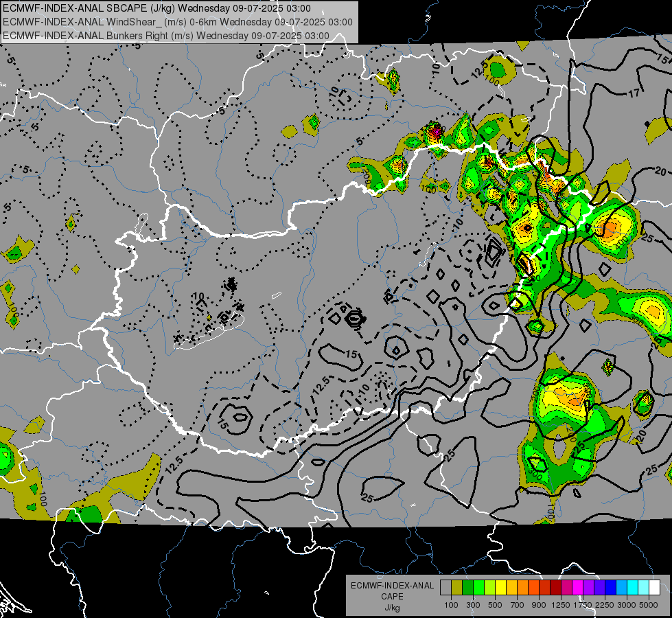Click the olive swatch in the CAPE legend
The height and width of the screenshot is (618, 672).
point(457,587)
